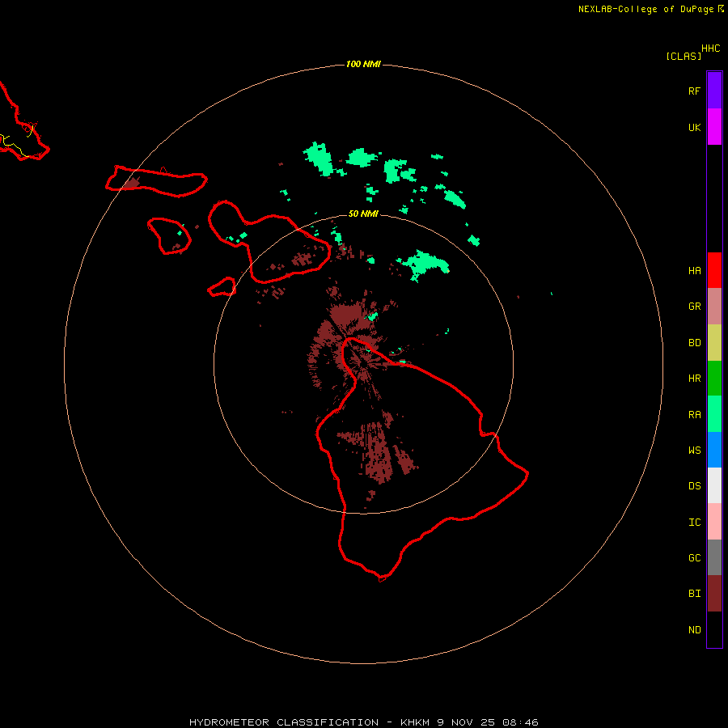Click the IC light pink legend swatch
728x728 pixels.
point(714,522)
